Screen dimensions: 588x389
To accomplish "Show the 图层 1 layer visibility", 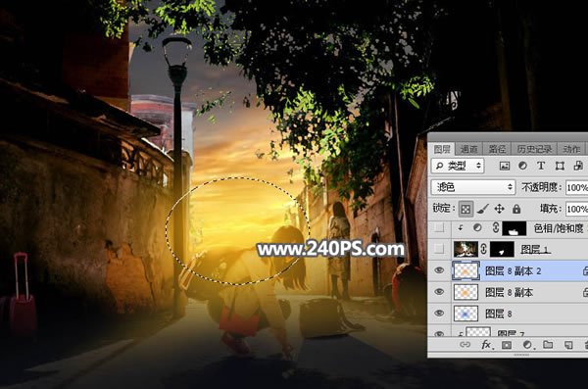I will pyautogui.click(x=439, y=249).
